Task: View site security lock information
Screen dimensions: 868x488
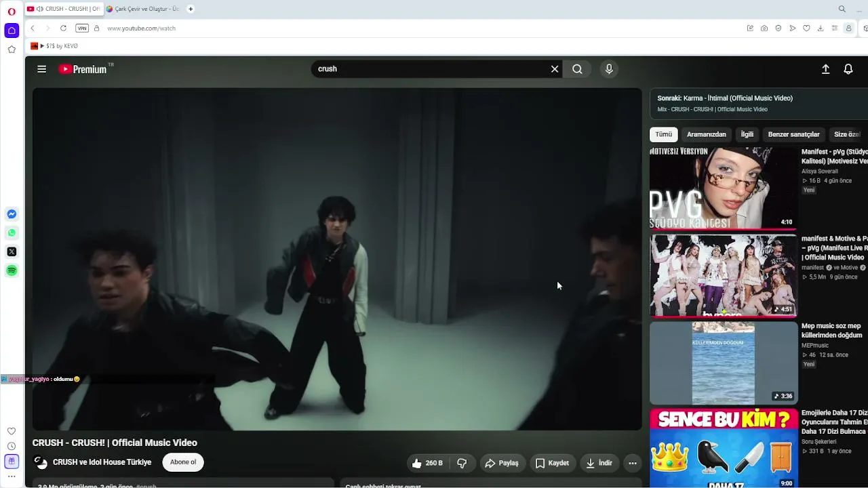Action: click(96, 28)
